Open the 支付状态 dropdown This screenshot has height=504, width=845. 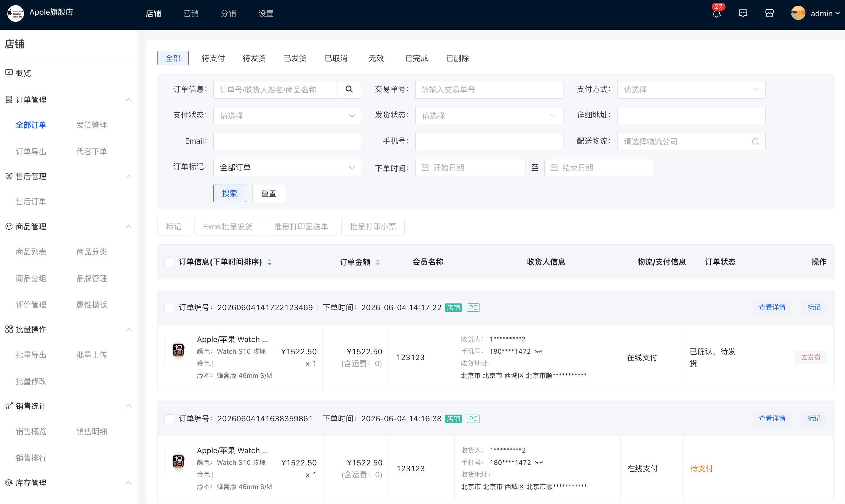(287, 115)
